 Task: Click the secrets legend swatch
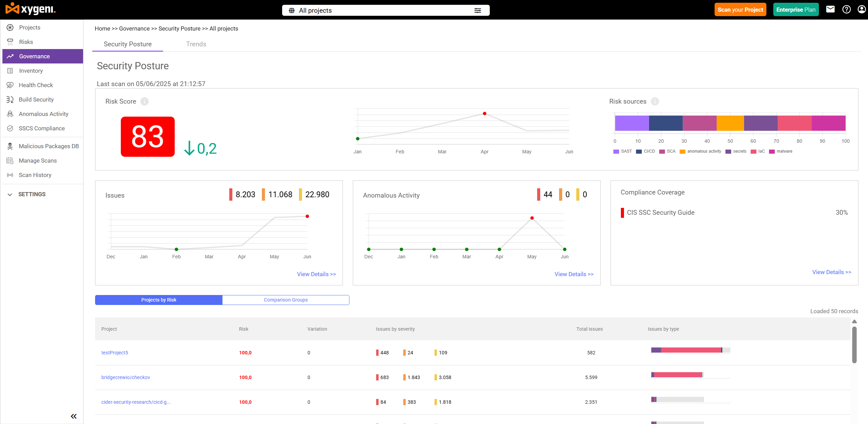tap(728, 152)
